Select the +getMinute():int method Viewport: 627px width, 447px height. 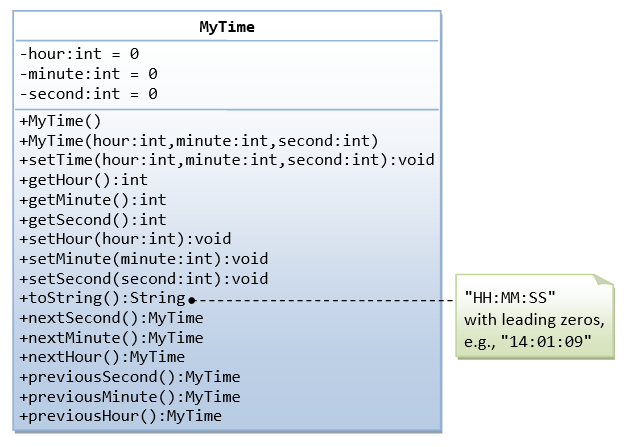click(92, 200)
